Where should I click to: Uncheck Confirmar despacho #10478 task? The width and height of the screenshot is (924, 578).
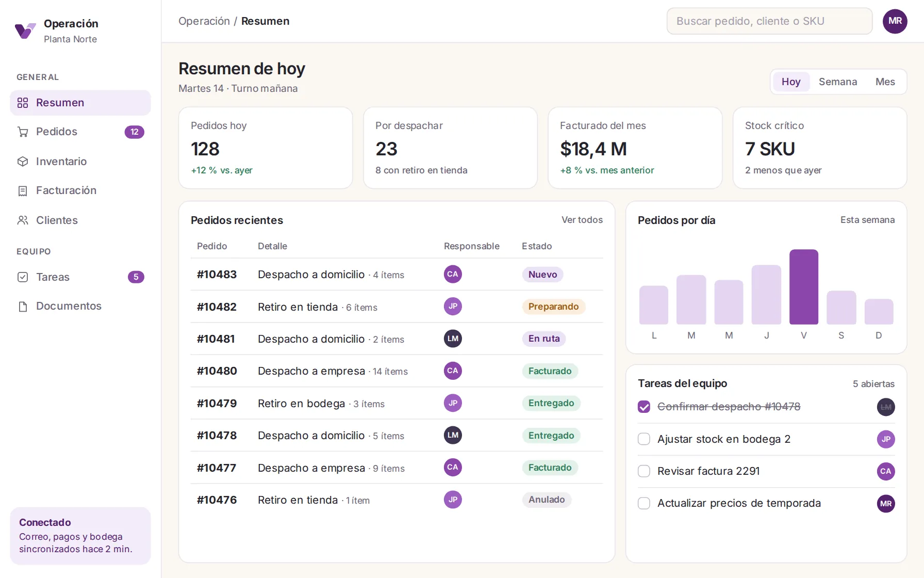click(x=644, y=407)
